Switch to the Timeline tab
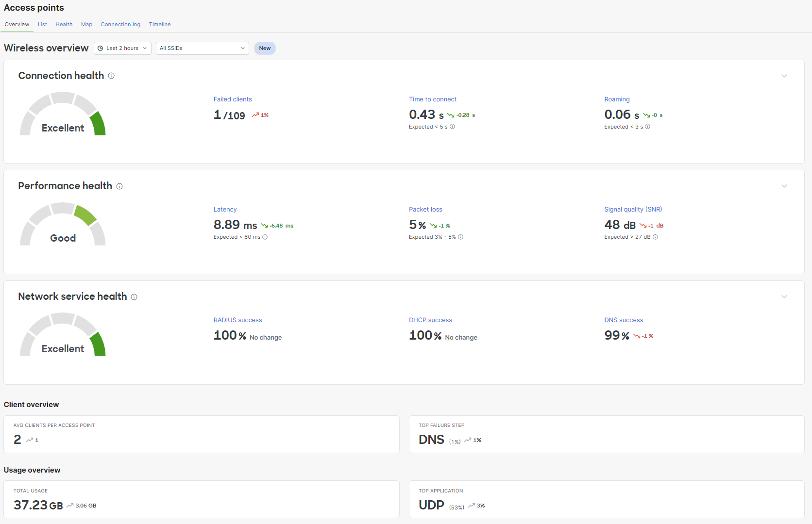 pyautogui.click(x=160, y=24)
